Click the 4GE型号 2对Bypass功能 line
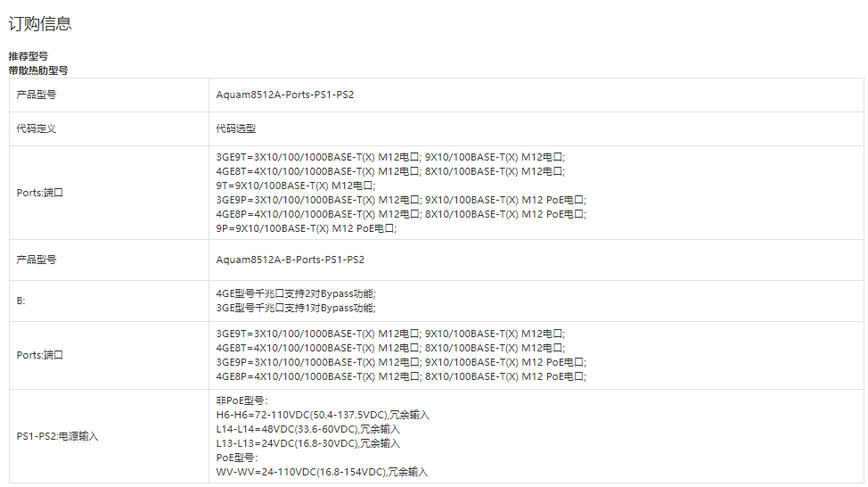The image size is (868, 487). click(x=296, y=293)
